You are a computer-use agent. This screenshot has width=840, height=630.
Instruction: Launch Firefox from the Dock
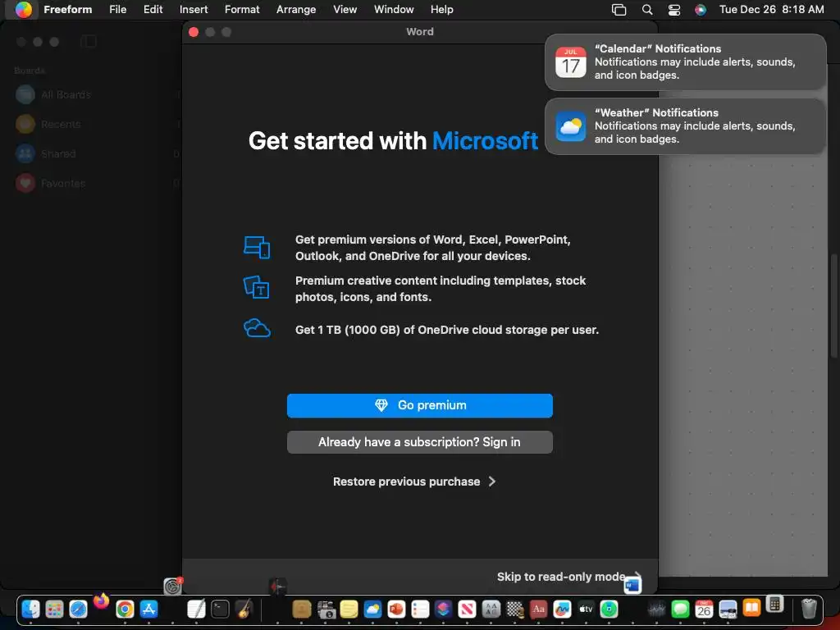coord(101,601)
